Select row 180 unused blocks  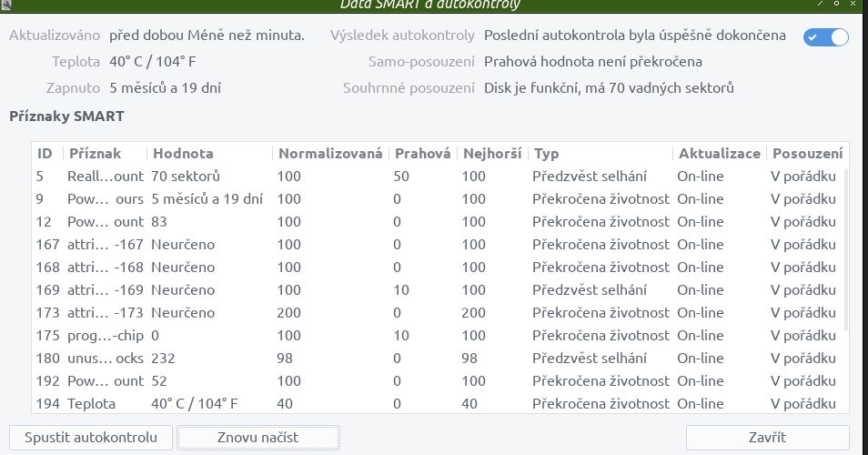coord(438,359)
